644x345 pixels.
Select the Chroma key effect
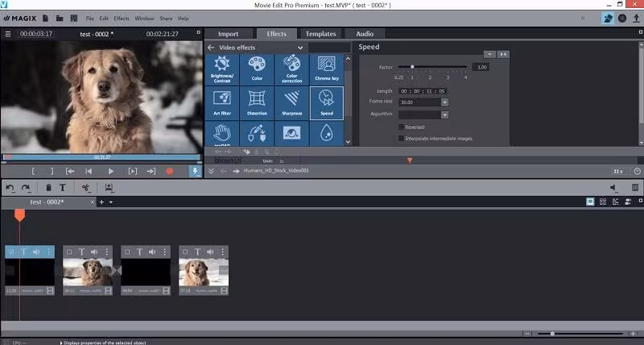coord(327,69)
